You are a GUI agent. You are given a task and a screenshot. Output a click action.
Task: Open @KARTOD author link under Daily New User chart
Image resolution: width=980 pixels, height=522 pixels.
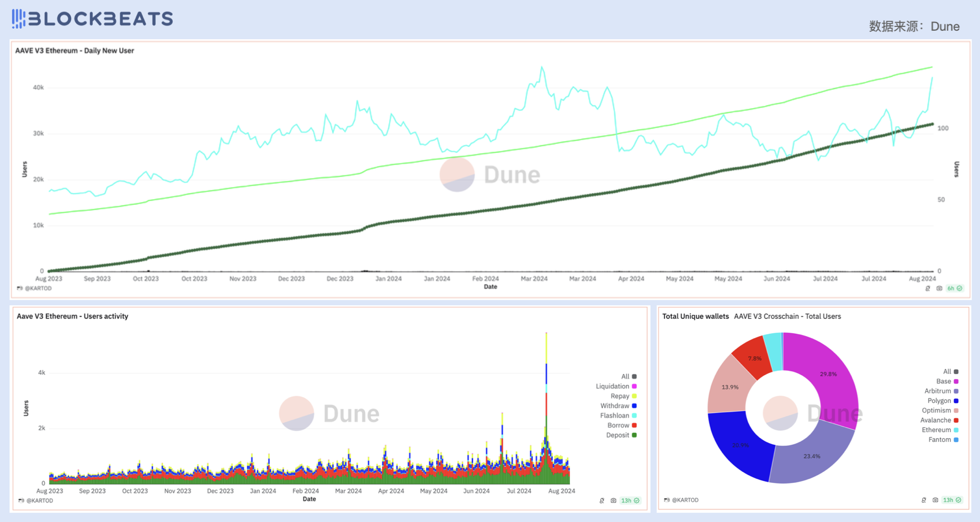coord(38,288)
